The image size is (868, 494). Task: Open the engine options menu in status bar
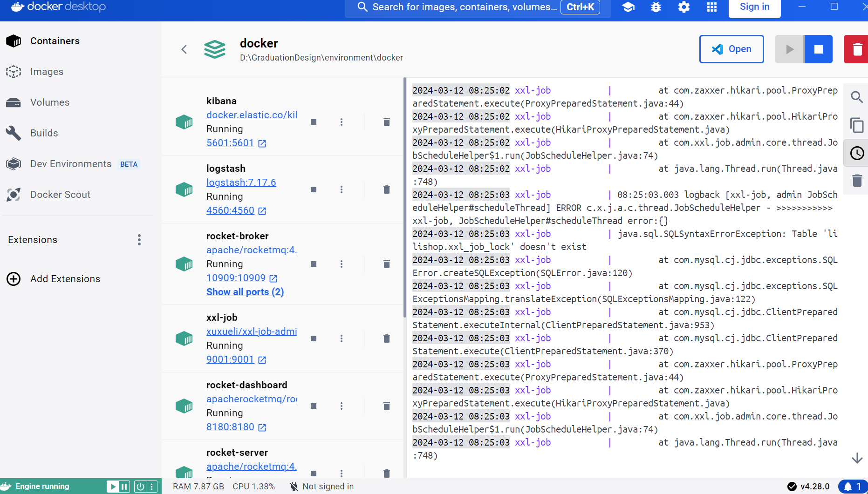tap(152, 487)
